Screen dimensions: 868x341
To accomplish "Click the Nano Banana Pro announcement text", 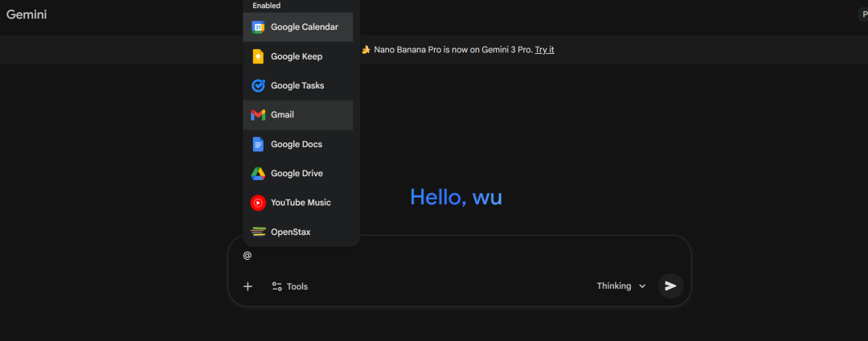I will 453,50.
